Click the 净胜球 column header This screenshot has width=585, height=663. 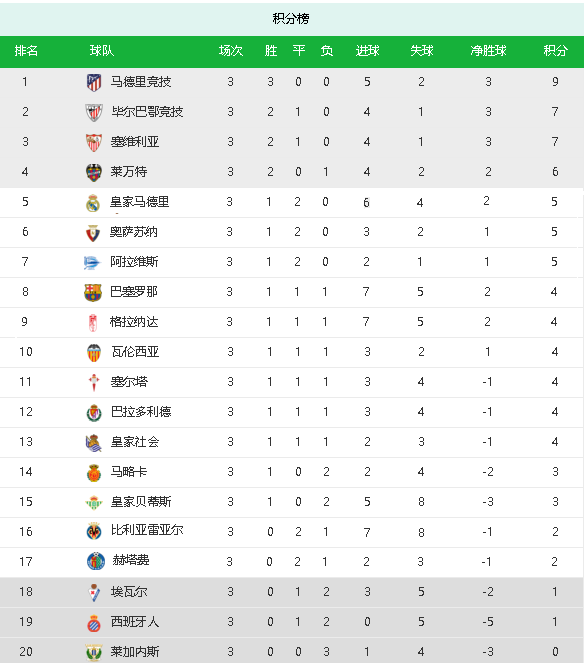(x=488, y=51)
